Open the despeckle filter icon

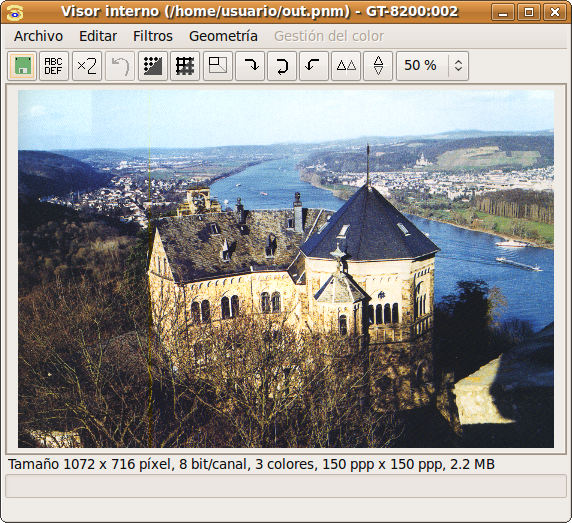tap(153, 66)
